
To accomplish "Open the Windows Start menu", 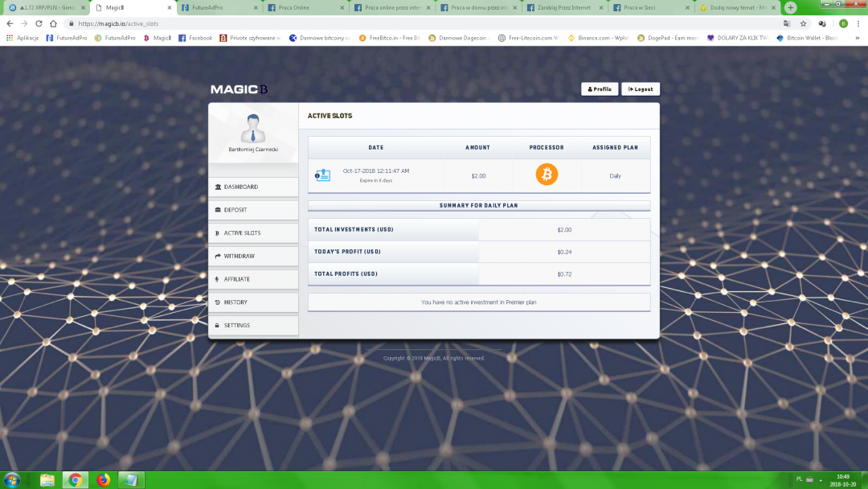I will point(14,480).
